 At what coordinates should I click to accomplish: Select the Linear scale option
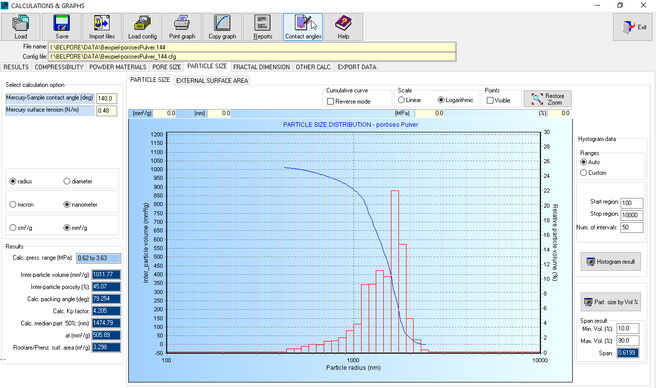401,100
